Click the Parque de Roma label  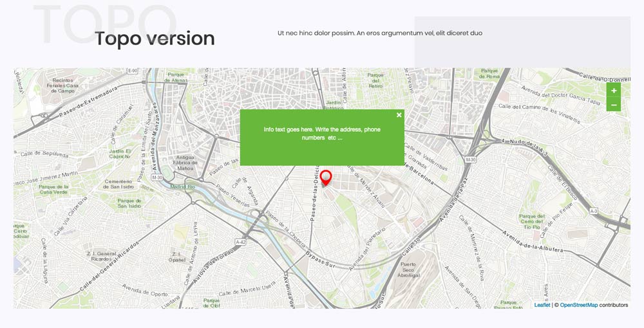(489, 73)
